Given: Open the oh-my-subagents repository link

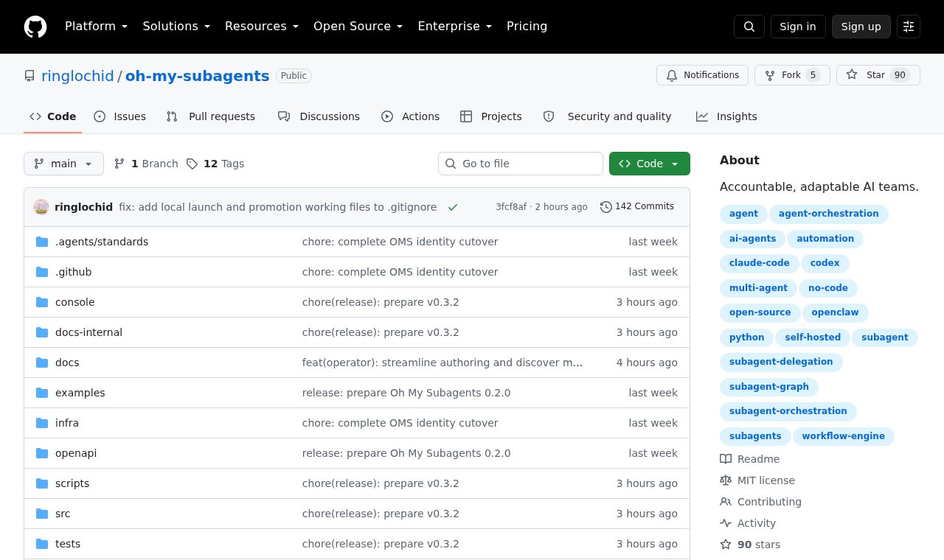Looking at the screenshot, I should click(198, 76).
